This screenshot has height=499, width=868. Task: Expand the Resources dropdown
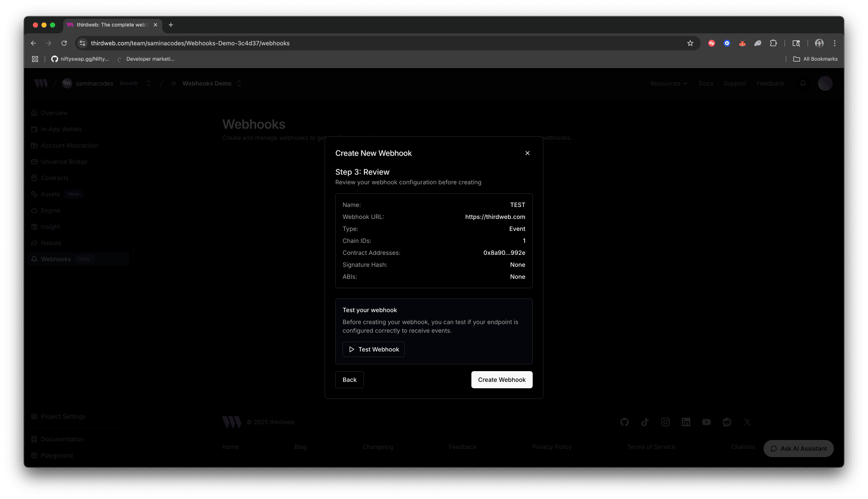coord(669,83)
